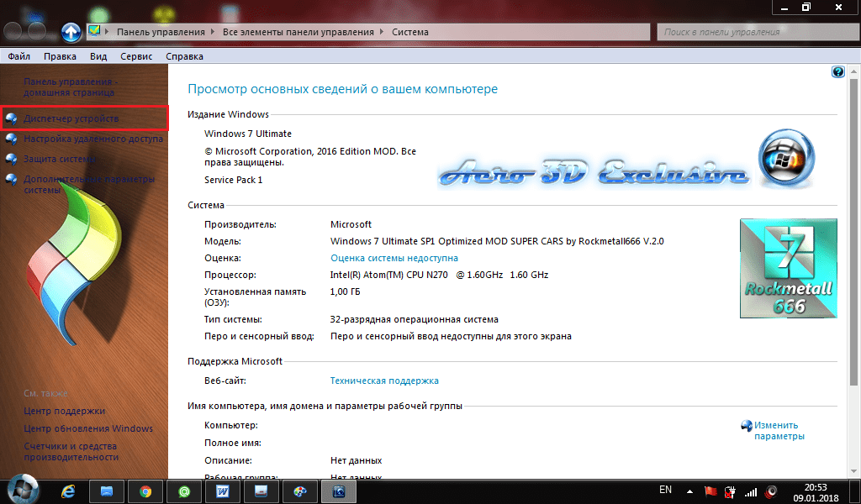Screen dimensions: 861x504
Task: Switch the EN language indicator
Action: pyautogui.click(x=665, y=489)
